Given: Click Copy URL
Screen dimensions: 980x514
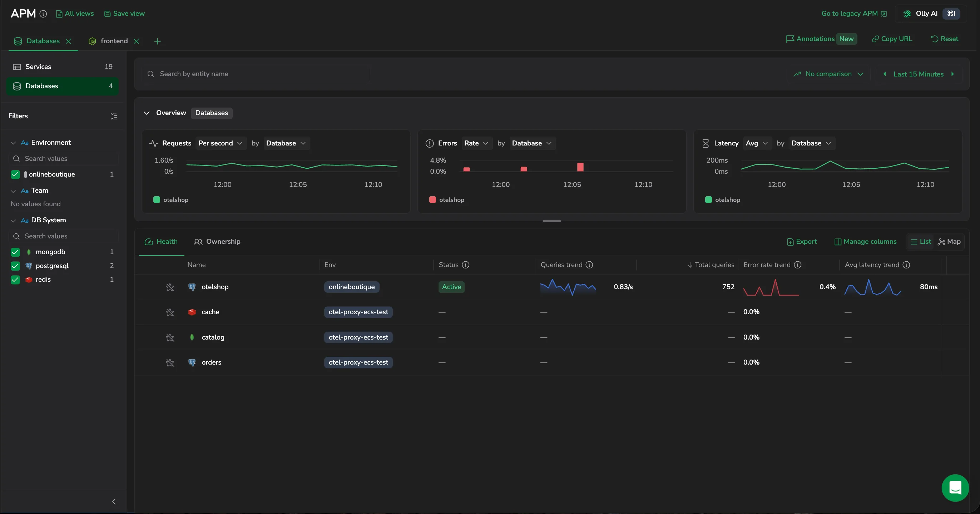Looking at the screenshot, I should (892, 39).
